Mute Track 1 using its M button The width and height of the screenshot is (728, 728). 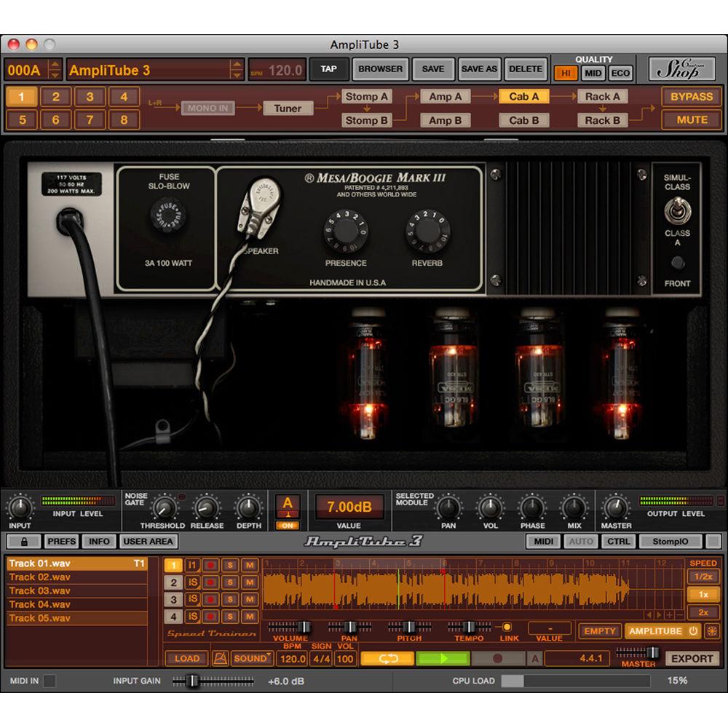[248, 564]
